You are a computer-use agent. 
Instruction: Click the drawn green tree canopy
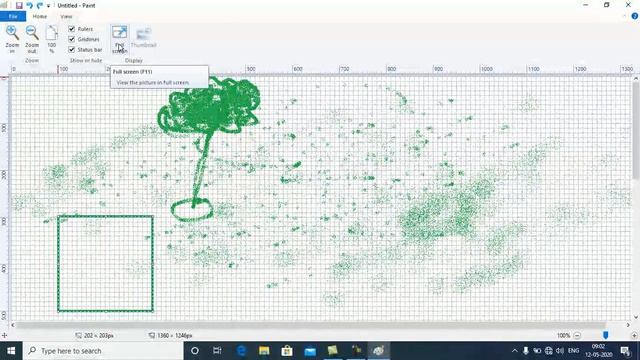[x=209, y=105]
